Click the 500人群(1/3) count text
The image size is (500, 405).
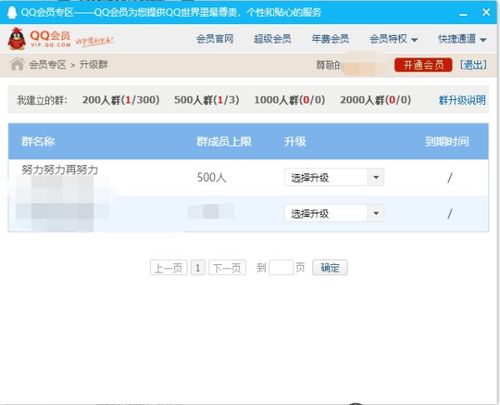[207, 100]
